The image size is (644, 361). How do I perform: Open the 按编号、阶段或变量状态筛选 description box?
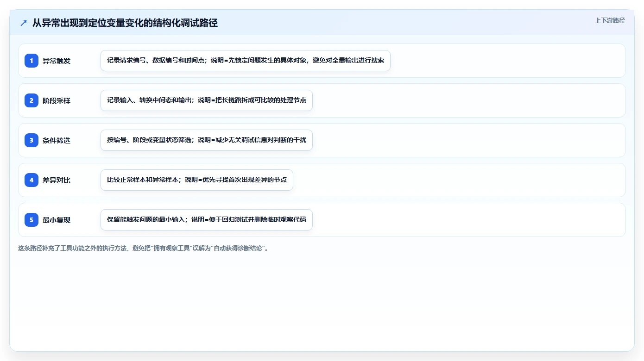(207, 140)
